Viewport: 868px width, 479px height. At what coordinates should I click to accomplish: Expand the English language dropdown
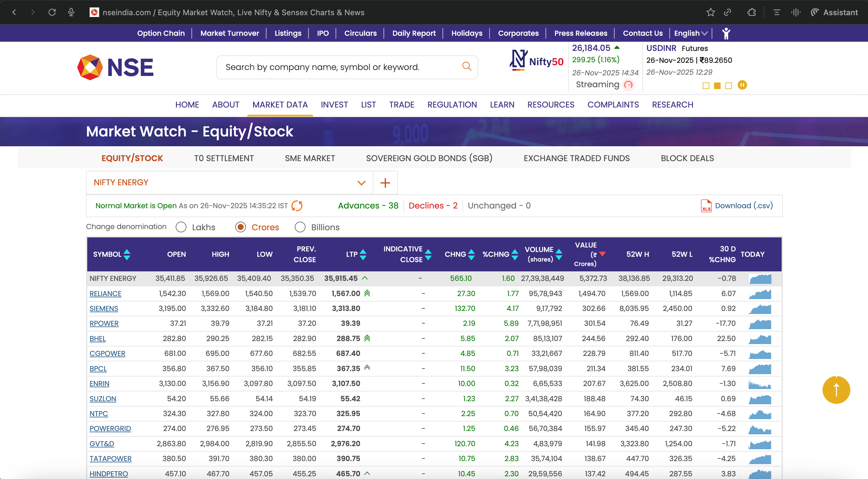point(691,33)
